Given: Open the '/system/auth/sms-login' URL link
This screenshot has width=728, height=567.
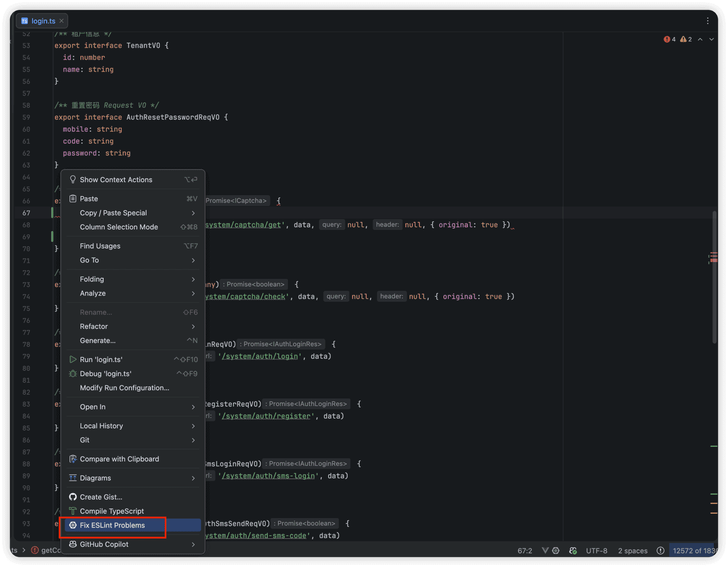Looking at the screenshot, I should pos(268,476).
